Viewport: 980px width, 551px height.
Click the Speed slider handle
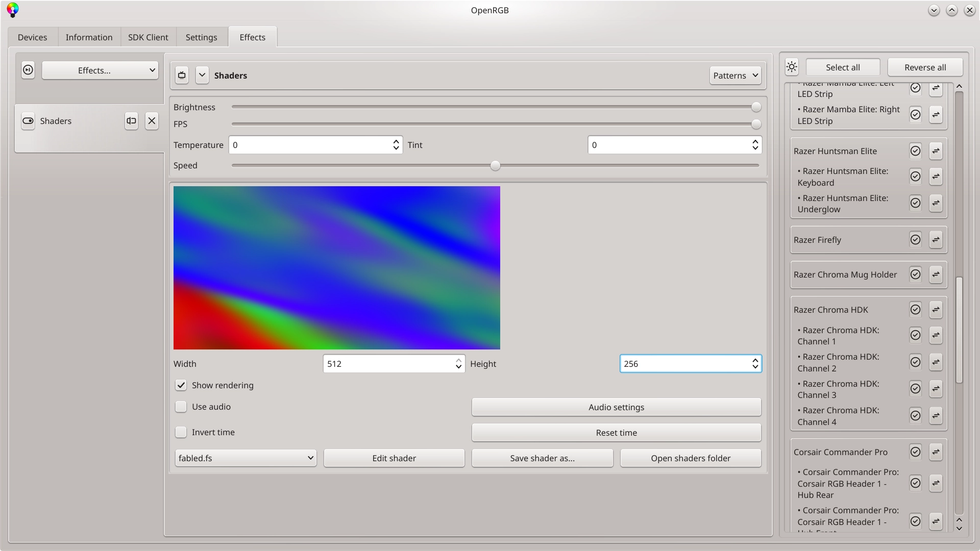point(495,165)
